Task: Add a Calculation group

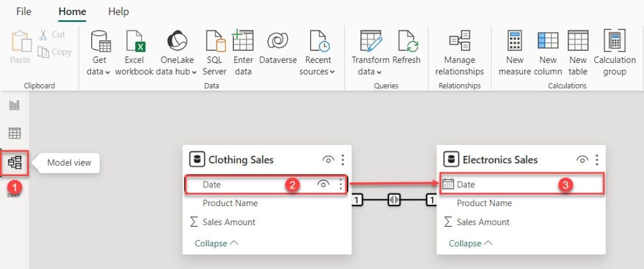Action: pyautogui.click(x=614, y=53)
